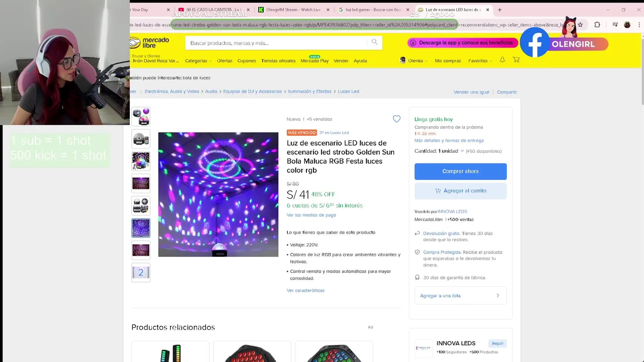
Task: Open the Ayuda menu item
Action: pos(360,61)
